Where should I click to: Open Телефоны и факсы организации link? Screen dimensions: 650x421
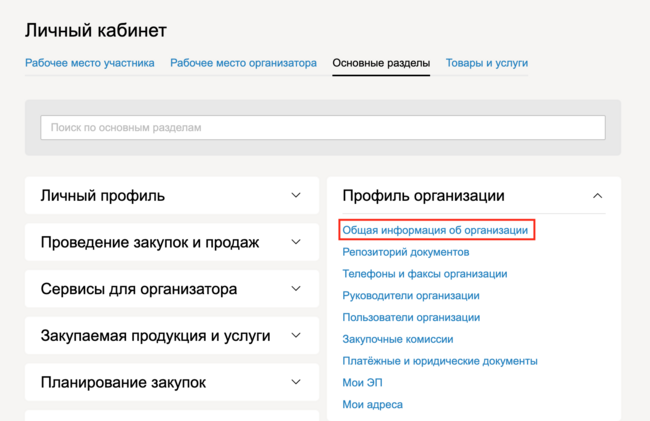(425, 274)
